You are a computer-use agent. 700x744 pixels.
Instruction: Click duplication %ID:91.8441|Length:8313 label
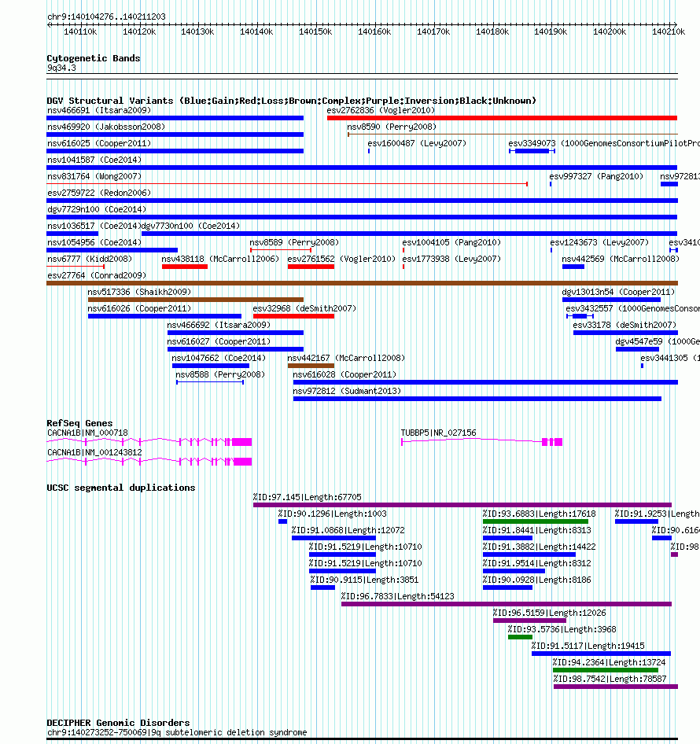(536, 531)
